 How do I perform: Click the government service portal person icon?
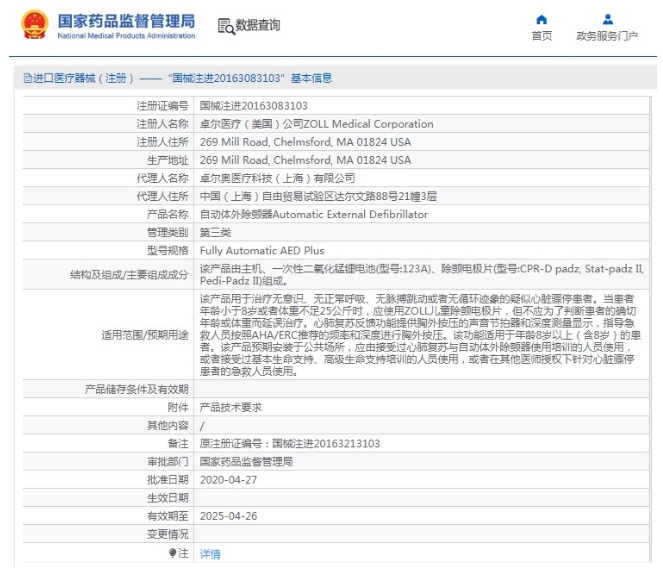click(x=607, y=19)
